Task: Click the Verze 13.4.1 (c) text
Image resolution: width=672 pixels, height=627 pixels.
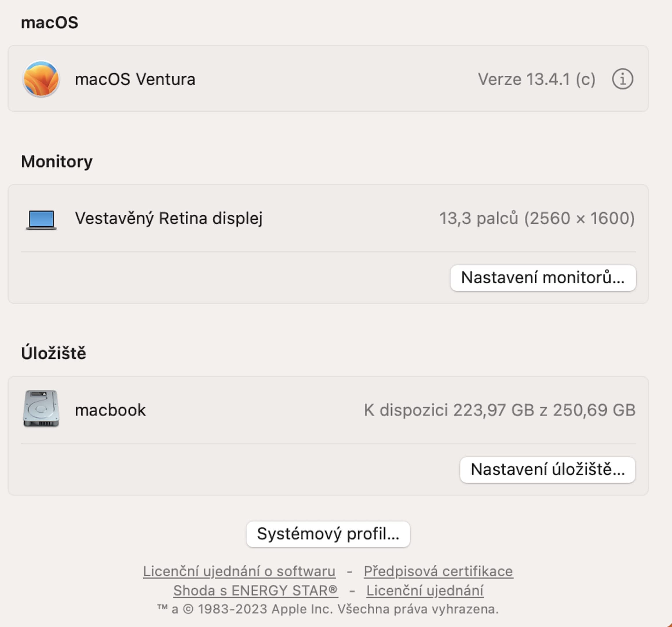Action: [536, 79]
